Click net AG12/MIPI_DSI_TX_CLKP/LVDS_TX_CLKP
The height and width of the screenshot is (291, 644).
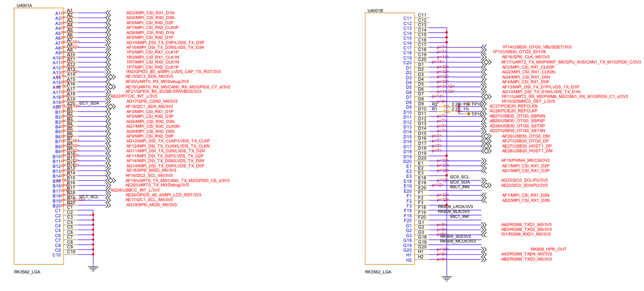coord(168,141)
